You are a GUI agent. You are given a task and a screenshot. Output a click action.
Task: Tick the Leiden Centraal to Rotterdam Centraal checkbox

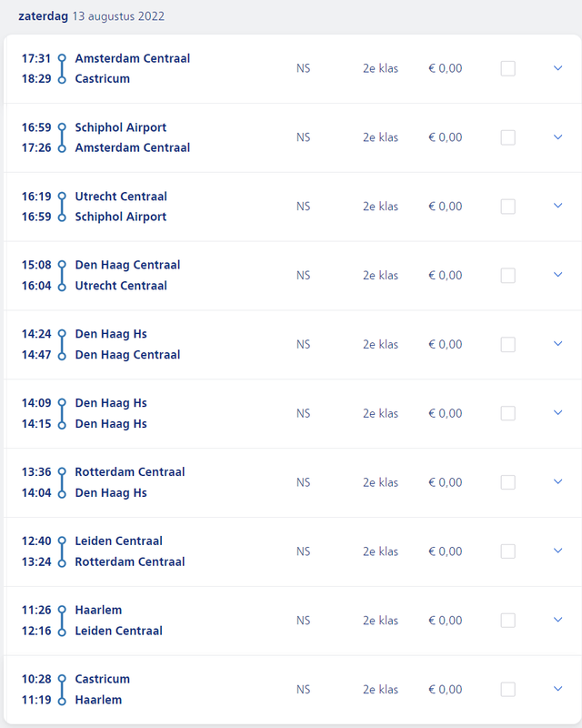(x=507, y=551)
